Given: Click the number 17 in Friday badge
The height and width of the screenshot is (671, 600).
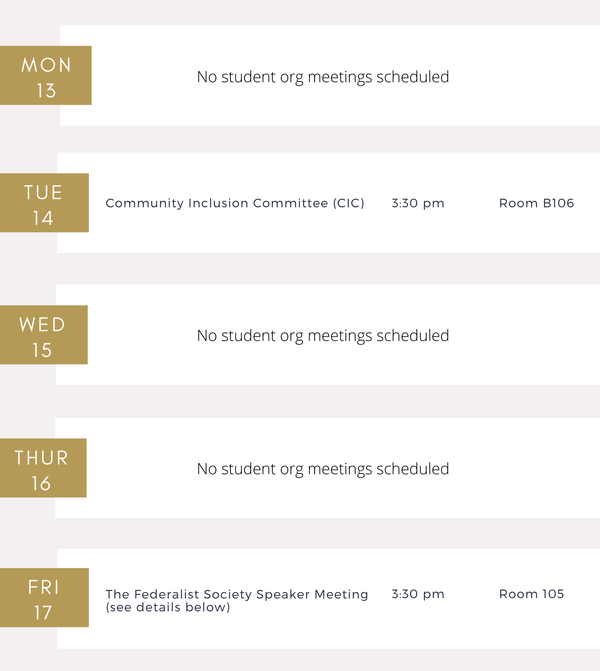Looking at the screenshot, I should tap(43, 613).
